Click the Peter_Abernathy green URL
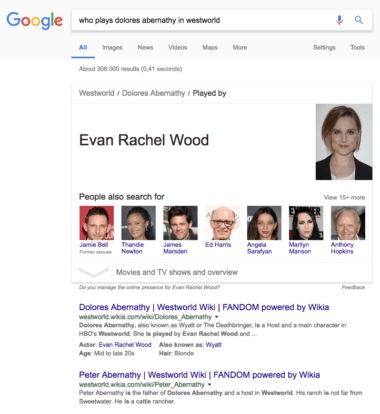 coord(142,384)
